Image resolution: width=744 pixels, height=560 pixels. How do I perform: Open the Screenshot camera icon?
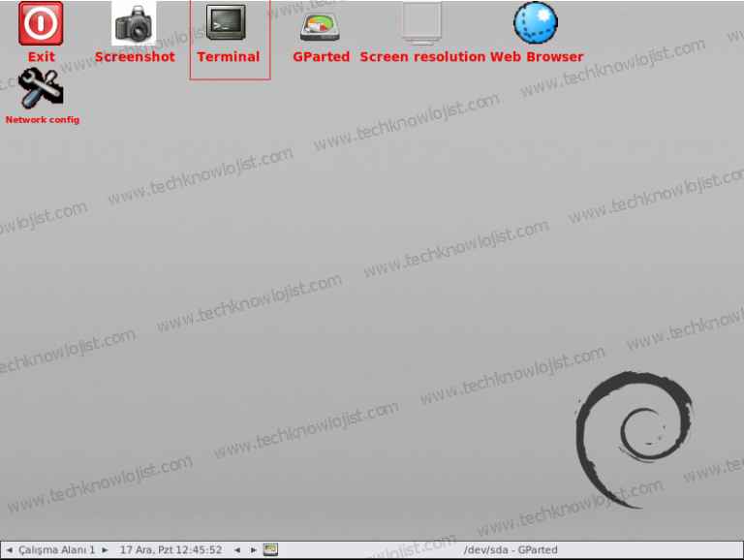point(134,23)
